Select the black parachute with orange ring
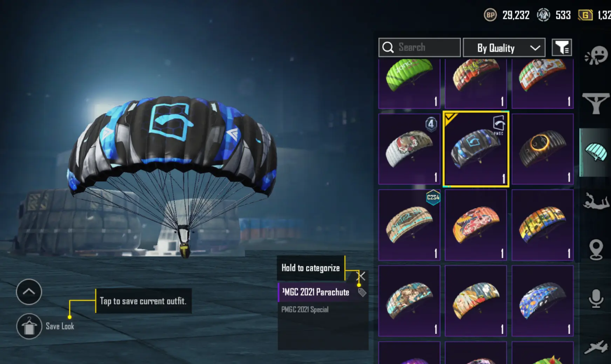611x364 pixels. (x=542, y=149)
